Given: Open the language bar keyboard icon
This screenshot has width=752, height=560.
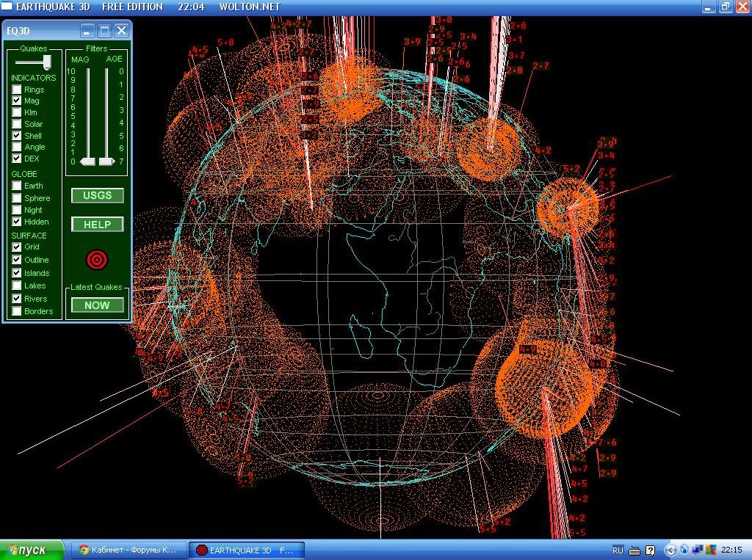Looking at the screenshot, I should (634, 550).
